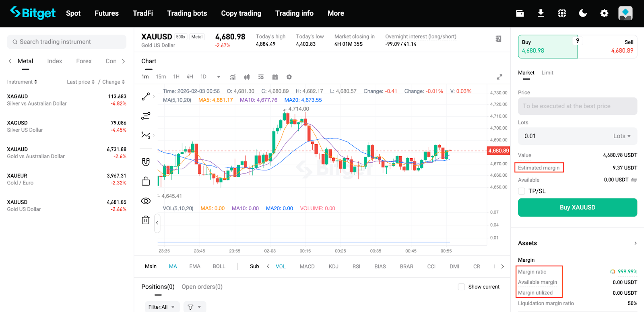Open the chart calendar icon
Viewport: 644px width, 312px height.
coord(275,77)
